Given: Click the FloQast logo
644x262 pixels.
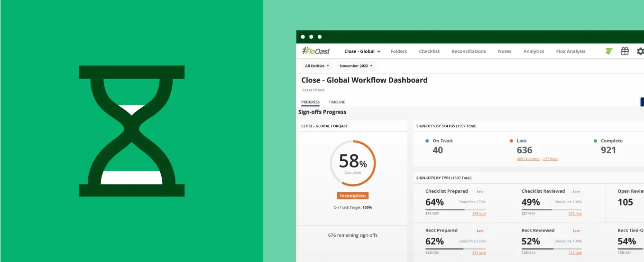Looking at the screenshot, I should [316, 51].
